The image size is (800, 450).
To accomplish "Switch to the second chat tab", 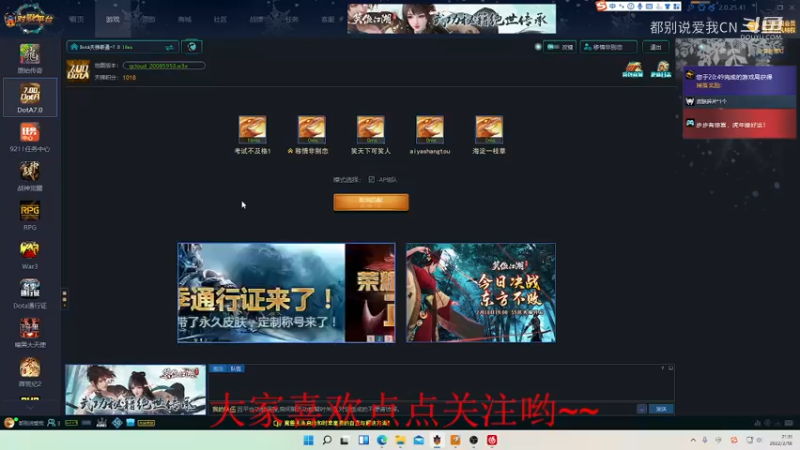I will pyautogui.click(x=236, y=368).
